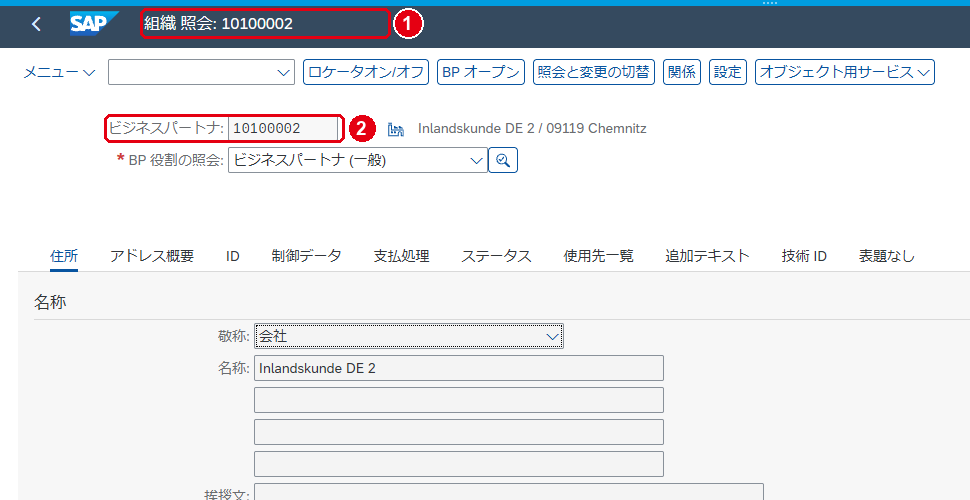The height and width of the screenshot is (500, 970).
Task: Open the 技術 ID tab
Action: pyautogui.click(x=804, y=256)
